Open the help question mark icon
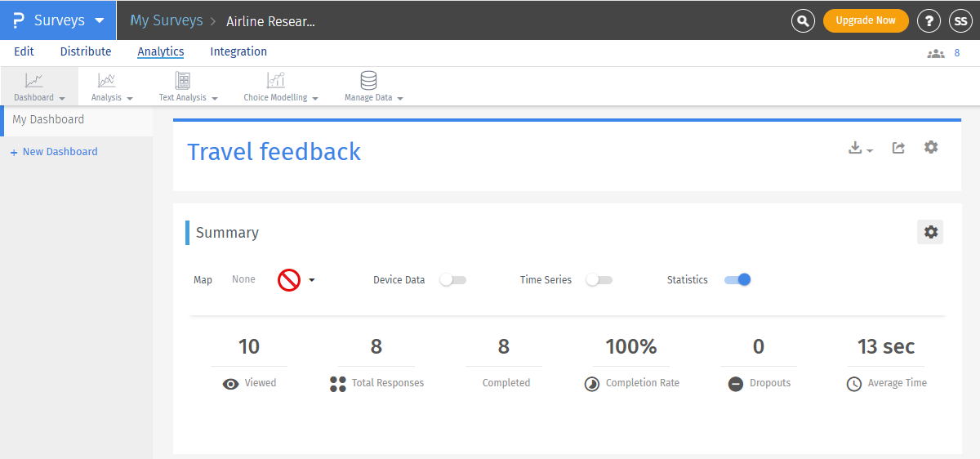 929,21
